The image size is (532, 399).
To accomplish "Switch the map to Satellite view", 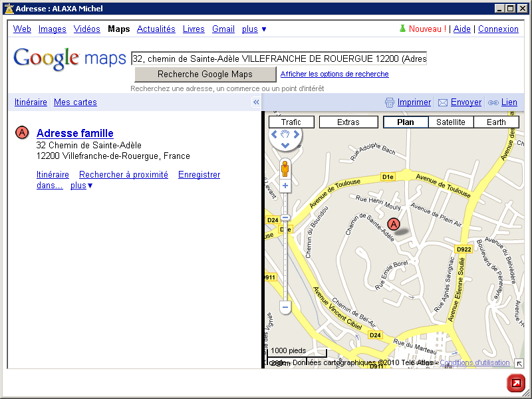I will [x=450, y=122].
